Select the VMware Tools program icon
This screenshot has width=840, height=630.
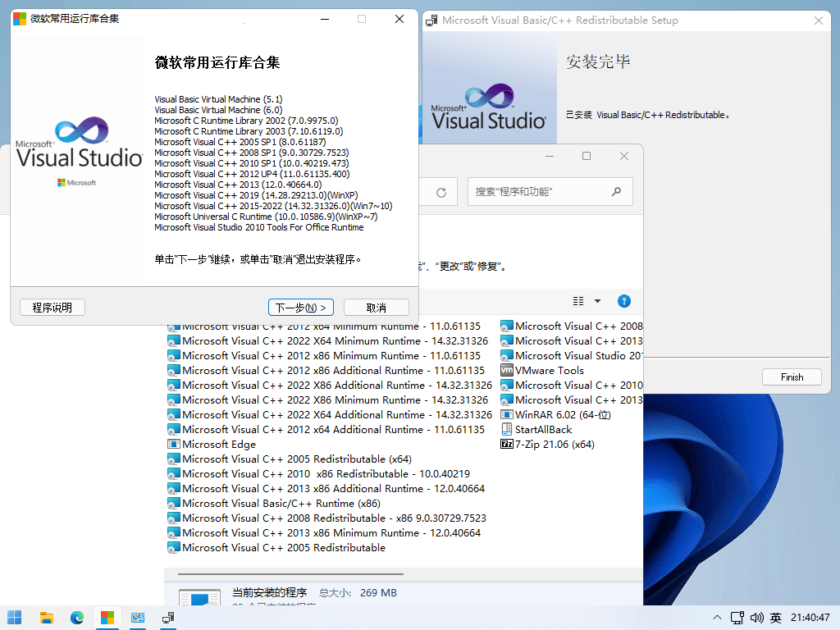point(506,370)
